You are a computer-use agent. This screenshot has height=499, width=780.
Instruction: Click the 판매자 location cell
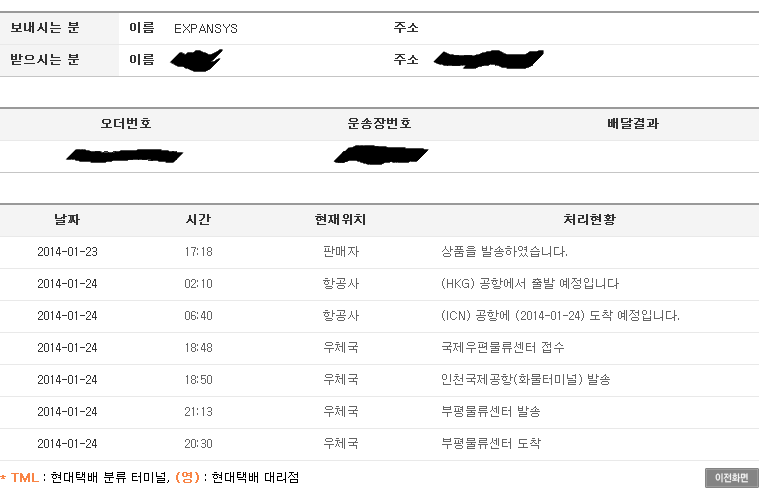(x=340, y=252)
